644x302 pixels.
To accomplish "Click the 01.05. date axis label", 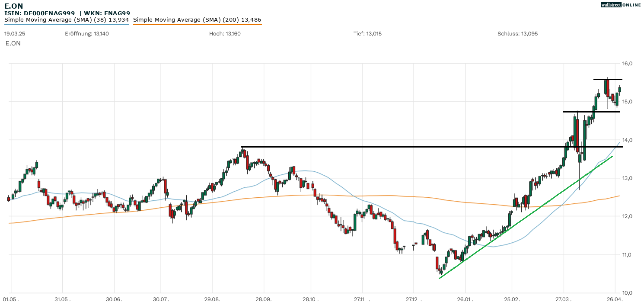I will click(x=11, y=299).
